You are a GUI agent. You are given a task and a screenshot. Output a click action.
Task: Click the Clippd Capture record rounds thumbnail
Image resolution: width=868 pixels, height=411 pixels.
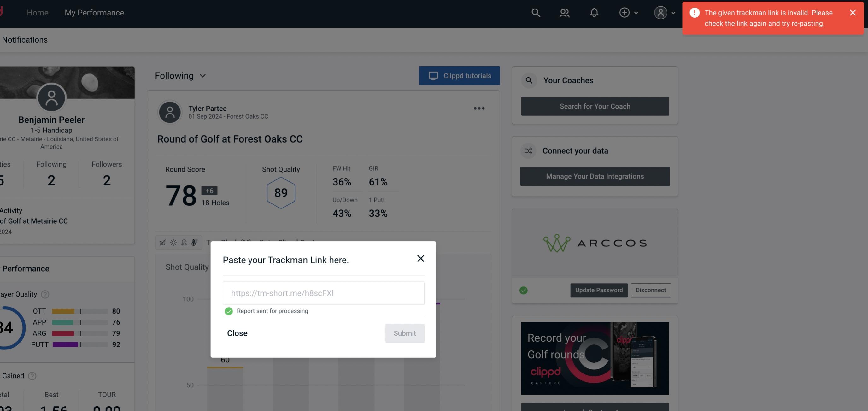595,358
